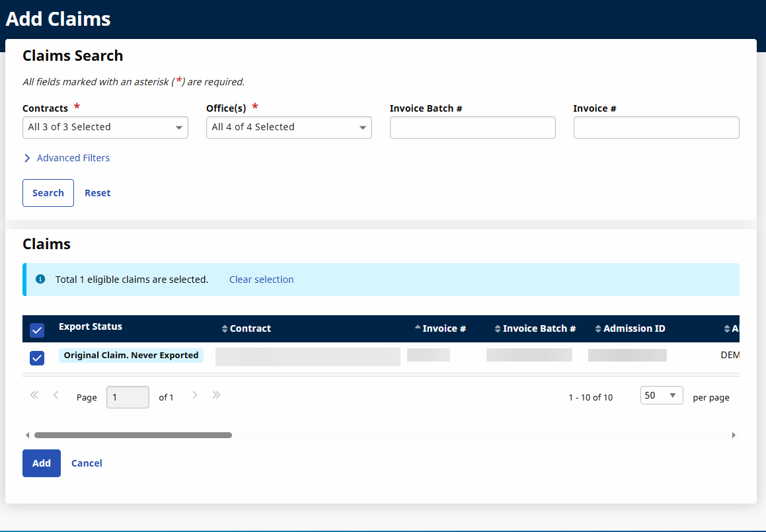Open the Office(s) dropdown
The width and height of the screenshot is (766, 532).
pyautogui.click(x=289, y=128)
